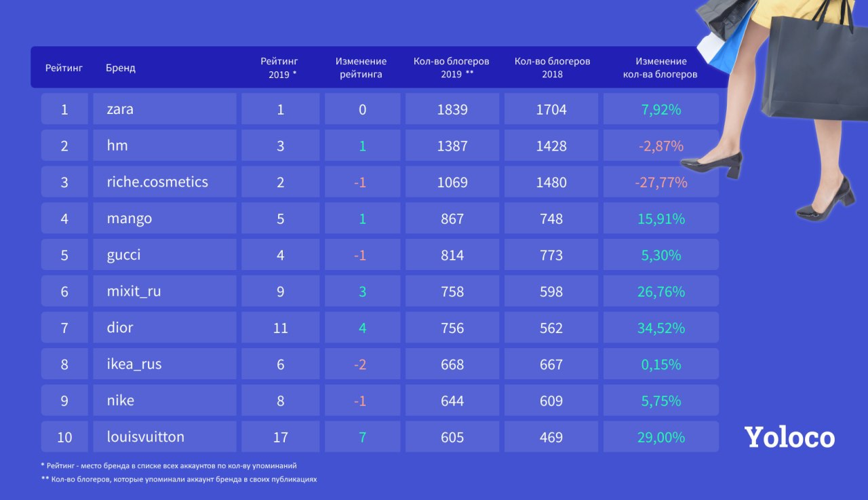868x500 pixels.
Task: Click the value 1069 for riche.cosmetics
Action: pyautogui.click(x=452, y=182)
